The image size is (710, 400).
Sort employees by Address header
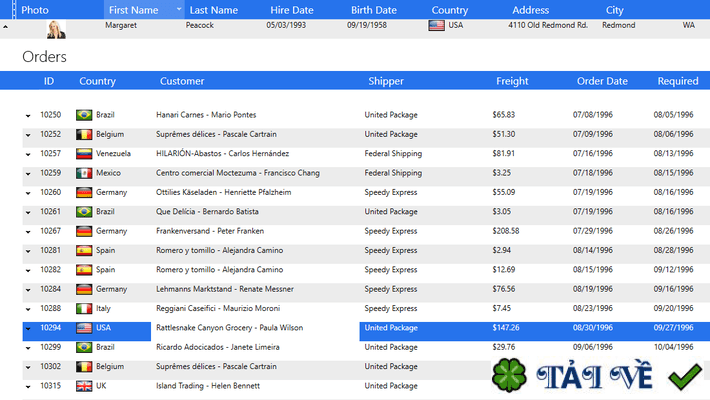(530, 10)
